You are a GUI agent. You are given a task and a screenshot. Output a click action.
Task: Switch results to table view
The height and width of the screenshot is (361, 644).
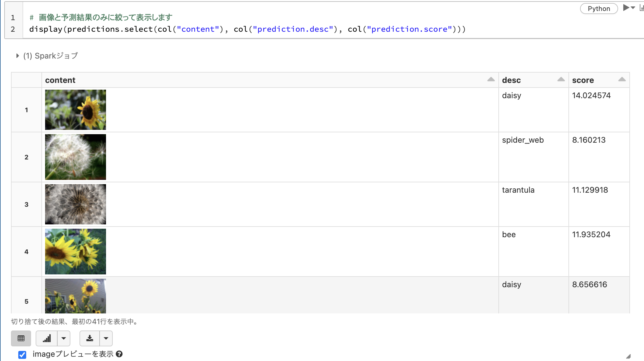click(x=21, y=338)
